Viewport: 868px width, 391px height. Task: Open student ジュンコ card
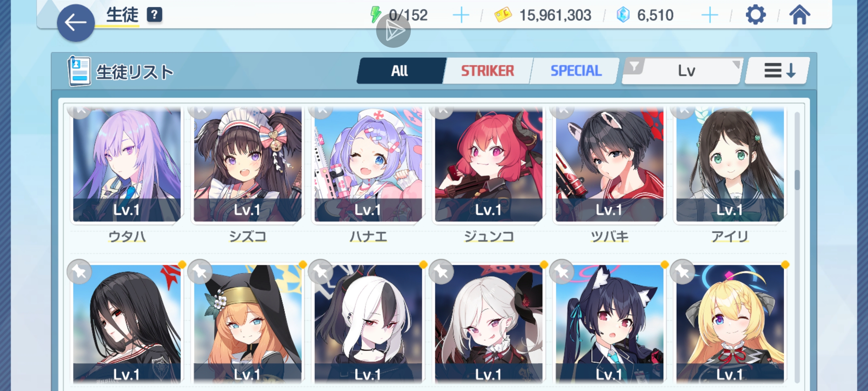click(x=488, y=174)
